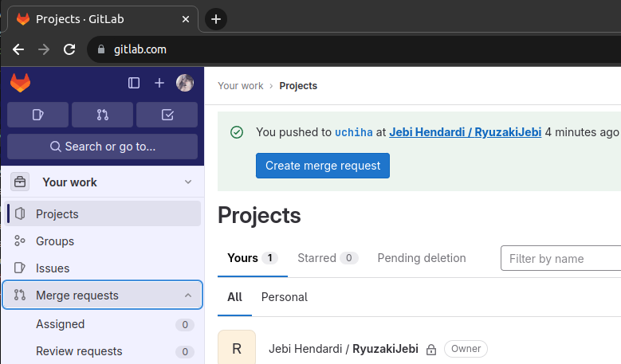Select the Personal projects tab
Image resolution: width=621 pixels, height=364 pixels.
284,297
